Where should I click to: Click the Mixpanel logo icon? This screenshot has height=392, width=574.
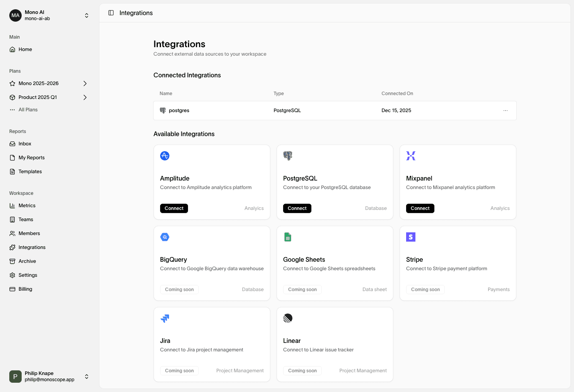coord(411,156)
